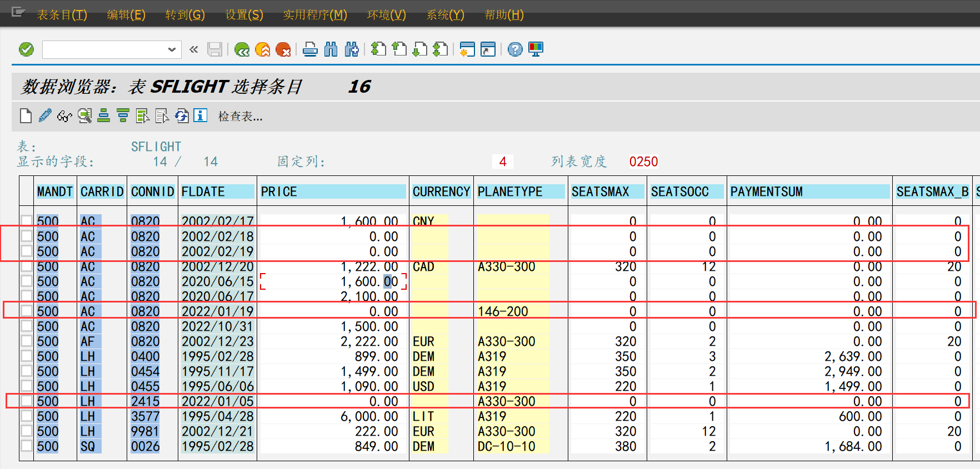Click the Sort Ascending icon
Viewport: 980px width, 469px height.
click(x=104, y=115)
